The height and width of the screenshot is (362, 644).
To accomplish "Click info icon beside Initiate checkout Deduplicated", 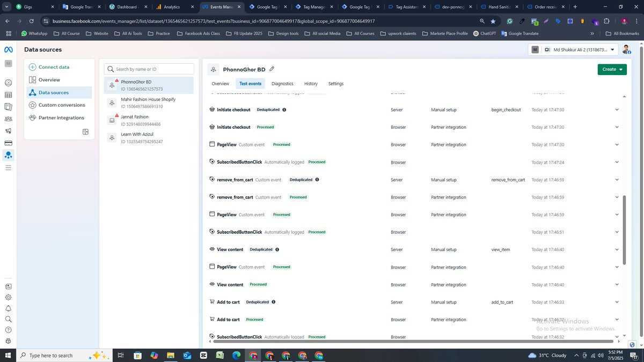I will tap(284, 109).
